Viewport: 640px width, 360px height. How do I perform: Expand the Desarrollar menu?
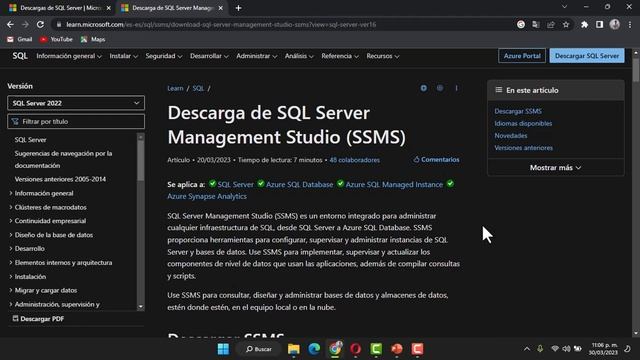point(209,56)
